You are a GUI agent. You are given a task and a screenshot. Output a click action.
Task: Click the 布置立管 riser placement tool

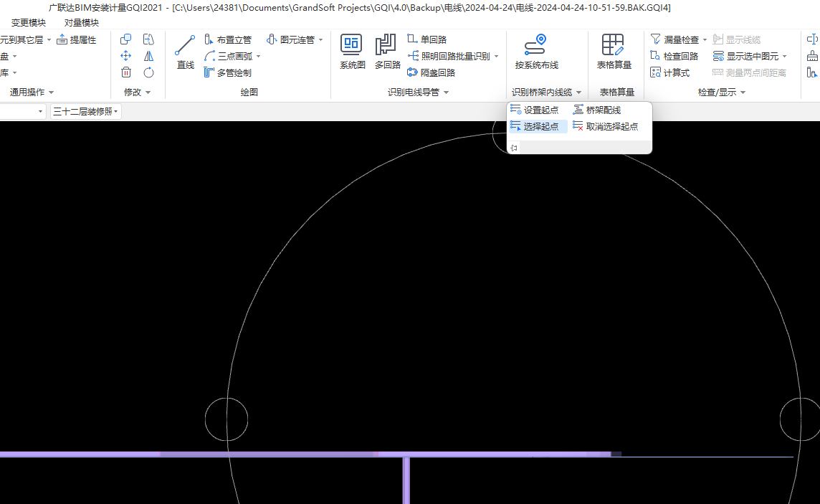pyautogui.click(x=227, y=39)
